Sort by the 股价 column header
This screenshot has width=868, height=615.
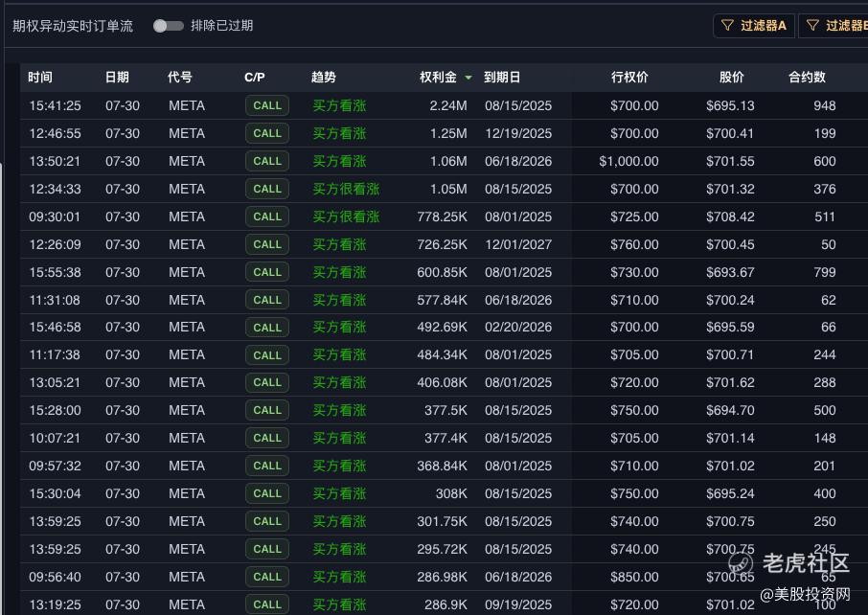click(x=731, y=77)
